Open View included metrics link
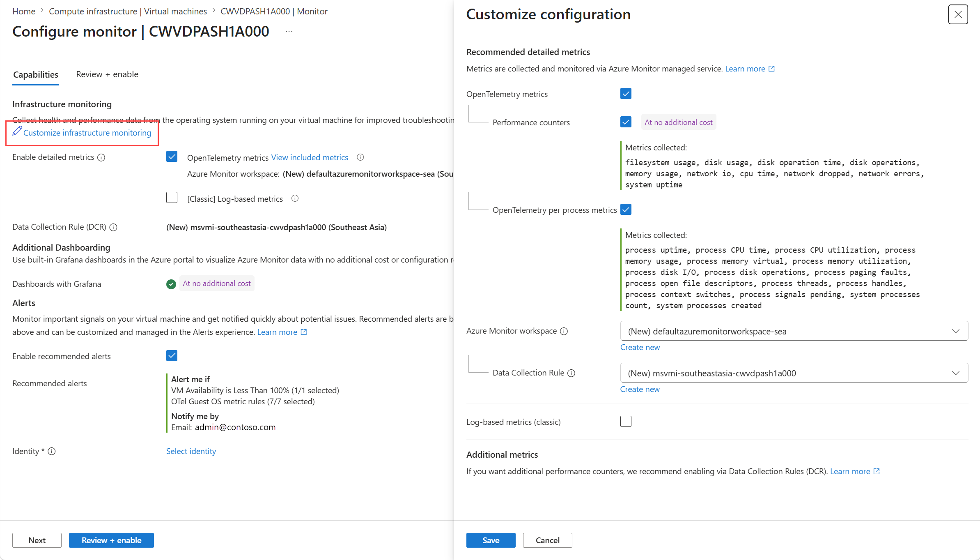The width and height of the screenshot is (980, 560). [310, 157]
